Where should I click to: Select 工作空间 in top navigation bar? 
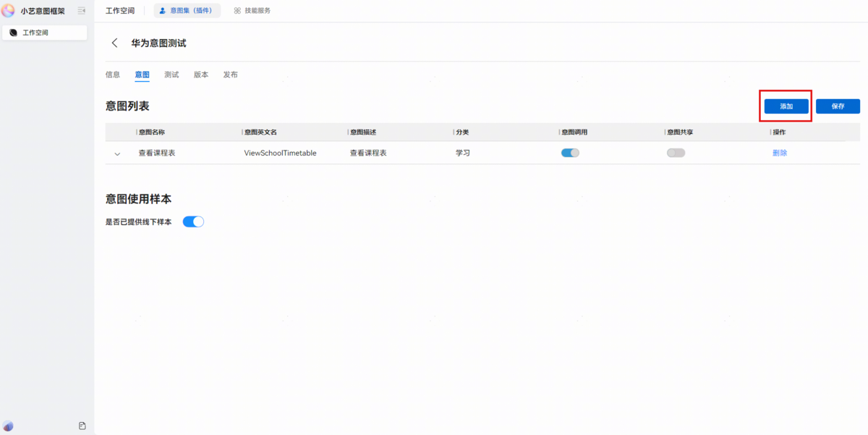120,11
